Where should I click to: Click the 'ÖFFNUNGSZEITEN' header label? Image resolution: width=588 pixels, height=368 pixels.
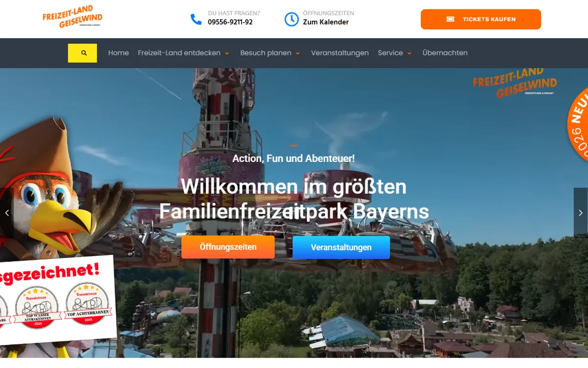328,13
